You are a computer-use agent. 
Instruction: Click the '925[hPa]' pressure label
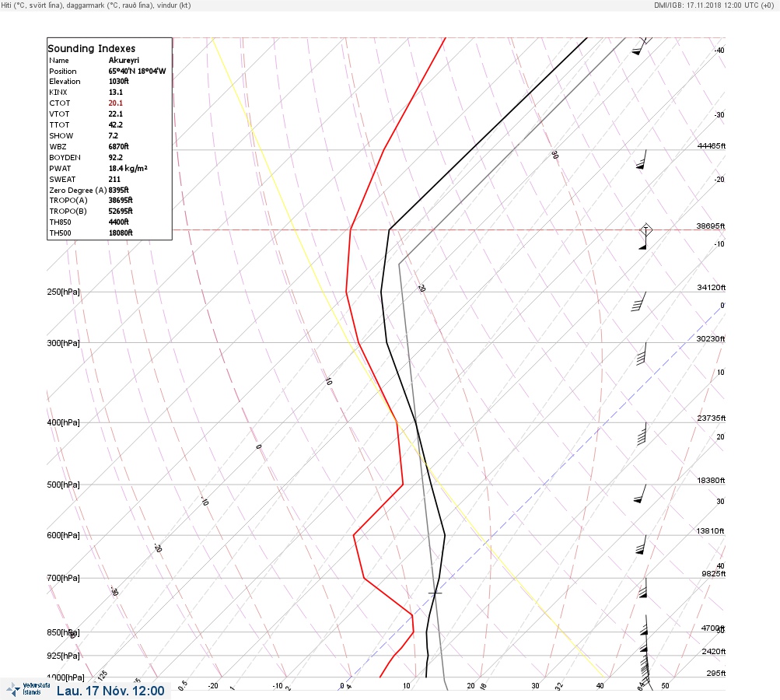pyautogui.click(x=63, y=656)
